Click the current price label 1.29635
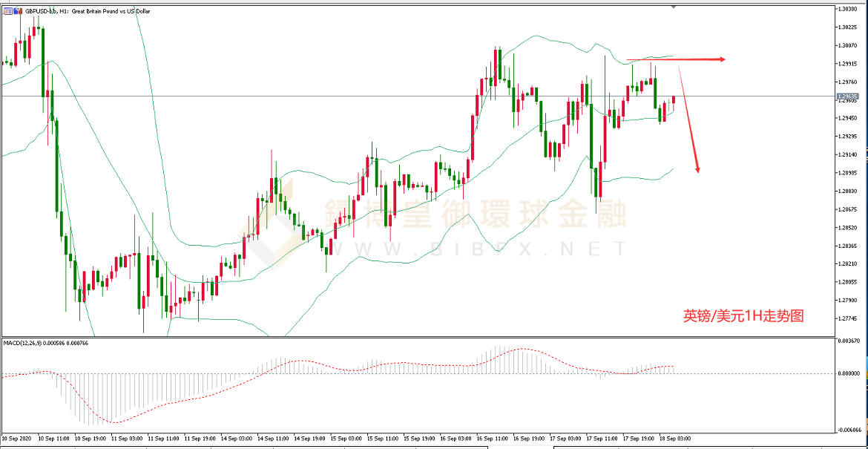The image size is (868, 449). point(847,96)
